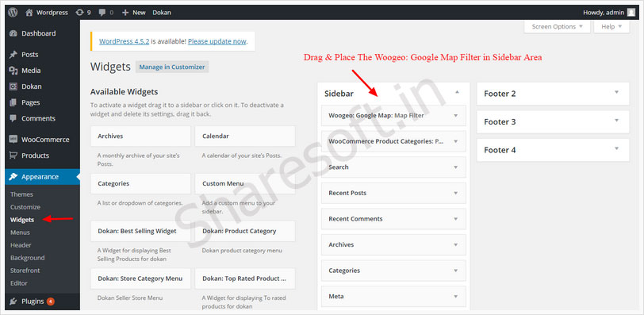The height and width of the screenshot is (315, 644).
Task: Open the Header submenu item
Action: pyautogui.click(x=21, y=245)
